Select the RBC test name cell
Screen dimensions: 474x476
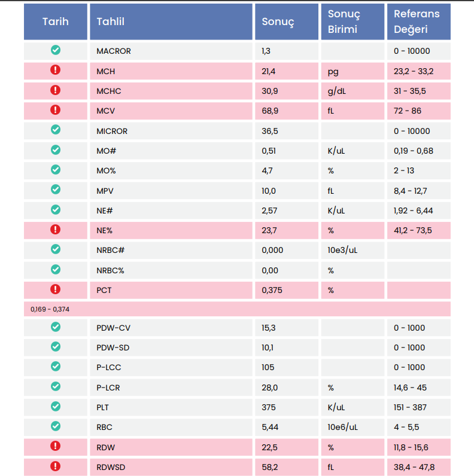coord(105,427)
